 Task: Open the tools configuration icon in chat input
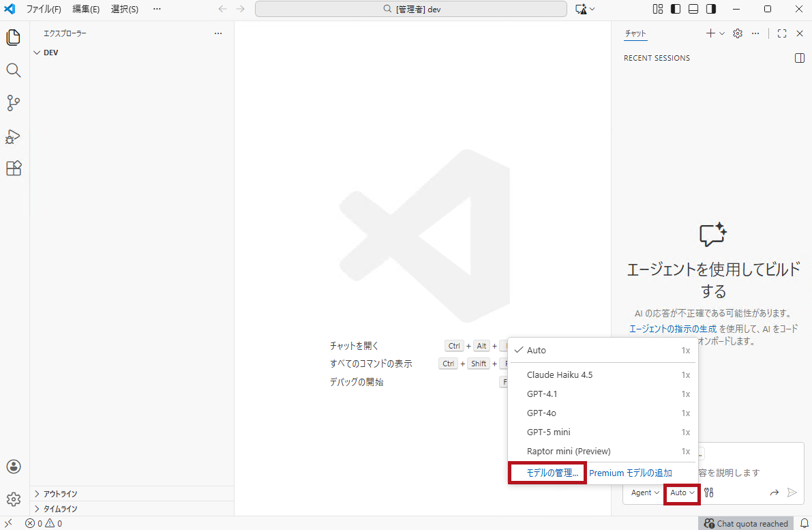click(708, 492)
